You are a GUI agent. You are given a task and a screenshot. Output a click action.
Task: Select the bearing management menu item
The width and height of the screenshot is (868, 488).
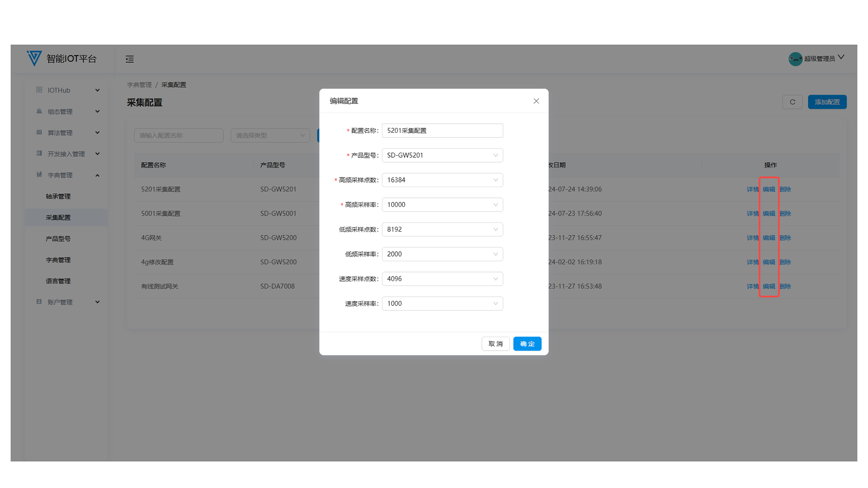(58, 197)
